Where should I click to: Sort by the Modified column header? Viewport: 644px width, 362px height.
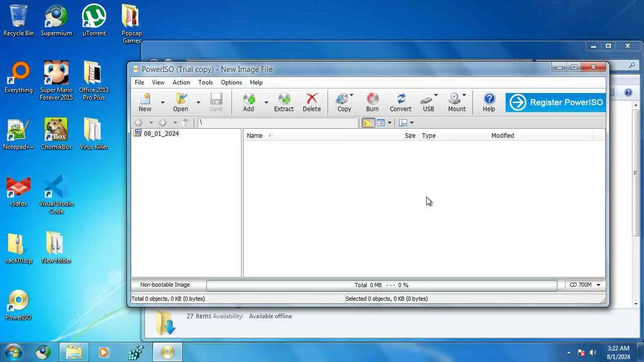pyautogui.click(x=540, y=135)
